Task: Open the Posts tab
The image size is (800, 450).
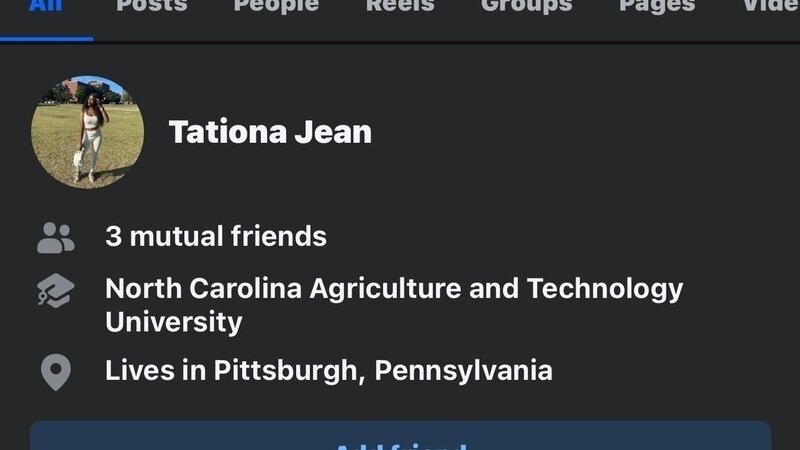Action: (x=151, y=6)
